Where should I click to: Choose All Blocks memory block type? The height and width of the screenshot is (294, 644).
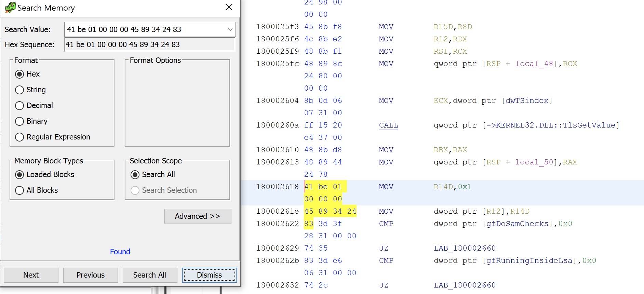[19, 190]
